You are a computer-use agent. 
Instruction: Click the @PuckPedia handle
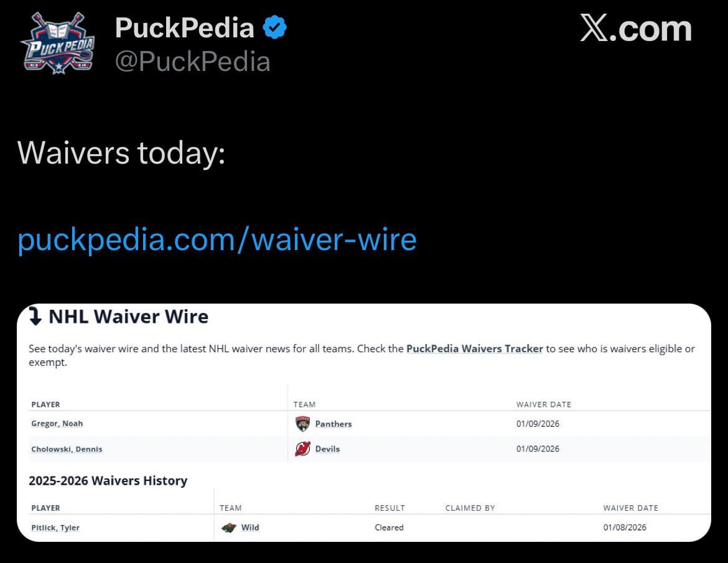click(192, 62)
